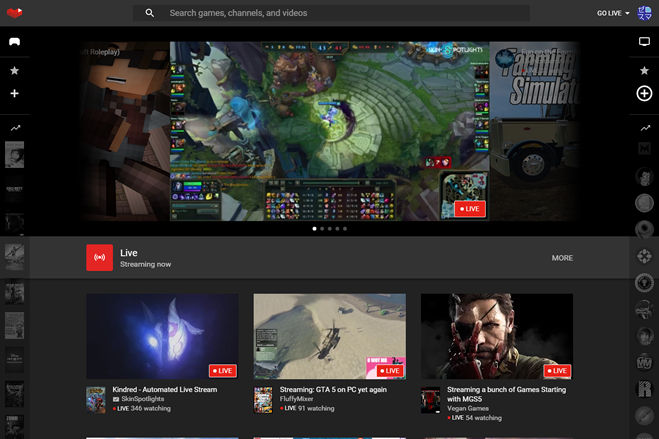The image size is (659, 439).
Task: Click the YouTube Gaming heart logo
Action: tap(15, 13)
